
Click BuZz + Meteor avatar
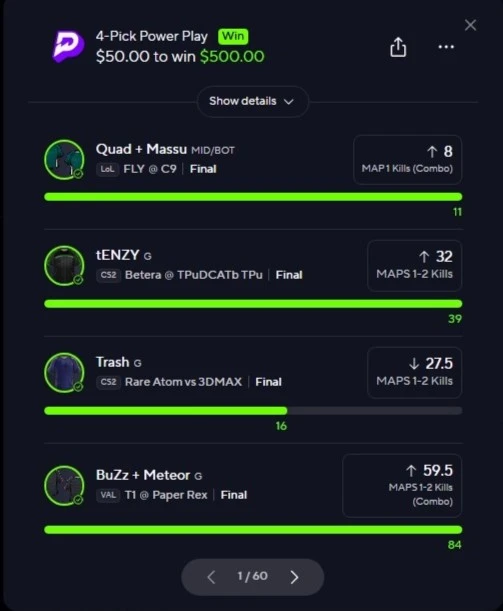point(64,486)
